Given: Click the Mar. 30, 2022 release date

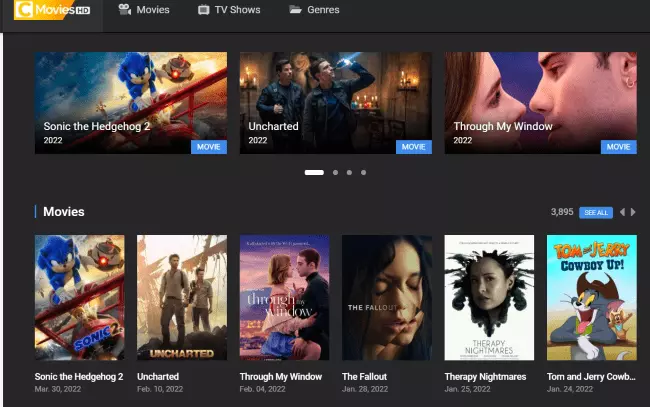Looking at the screenshot, I should [58, 389].
